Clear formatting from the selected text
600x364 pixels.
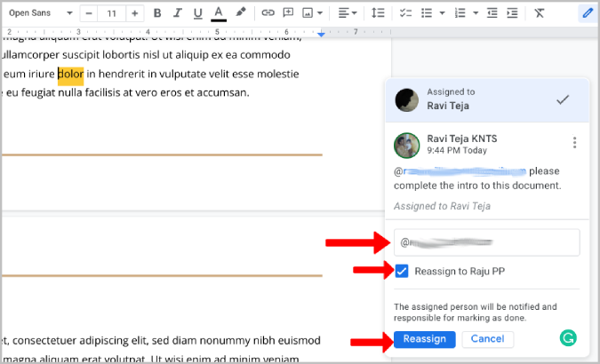point(540,13)
